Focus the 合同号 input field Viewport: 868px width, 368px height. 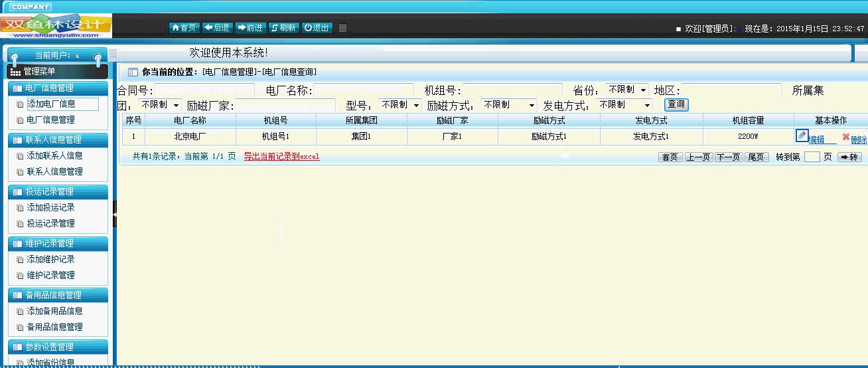pos(204,90)
